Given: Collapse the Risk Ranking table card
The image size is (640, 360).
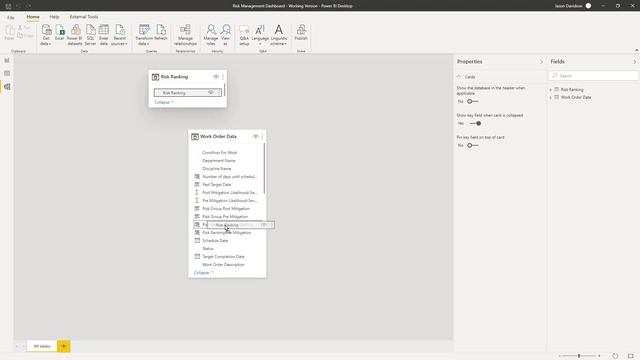Looking at the screenshot, I should [164, 102].
